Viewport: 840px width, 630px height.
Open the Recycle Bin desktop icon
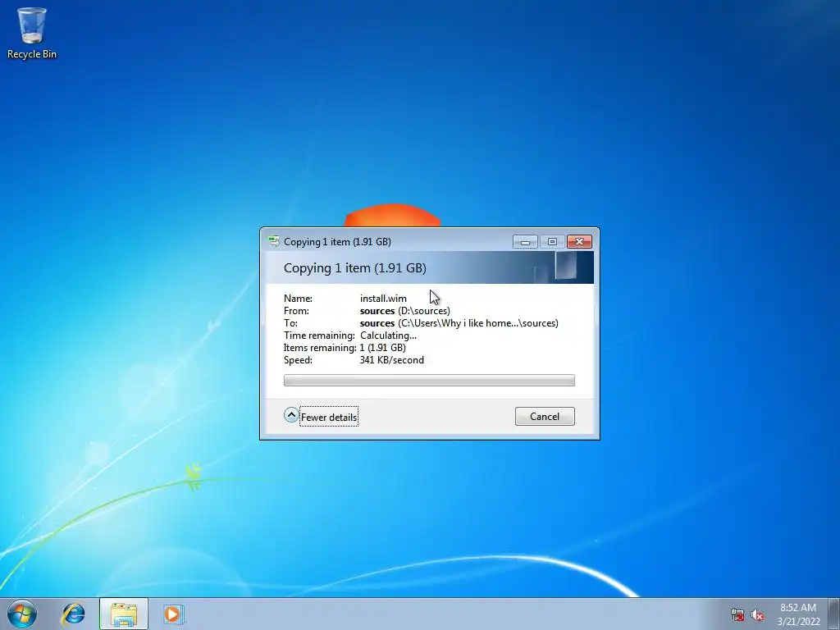click(x=32, y=33)
